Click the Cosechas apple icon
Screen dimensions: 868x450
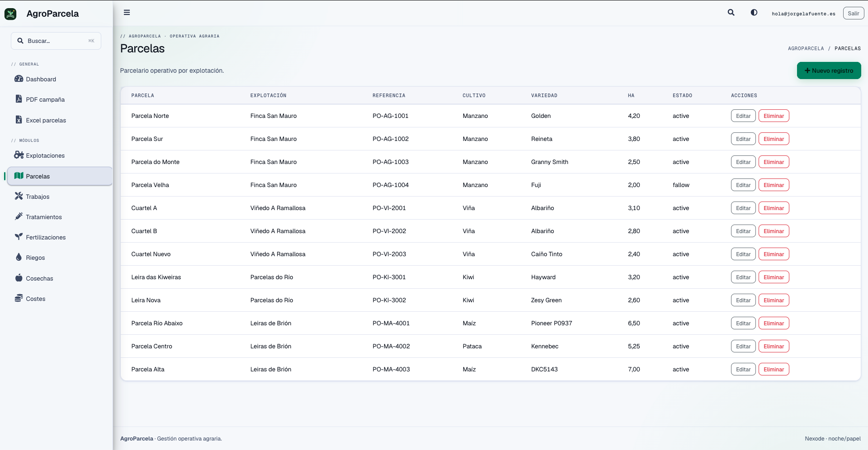[19, 278]
